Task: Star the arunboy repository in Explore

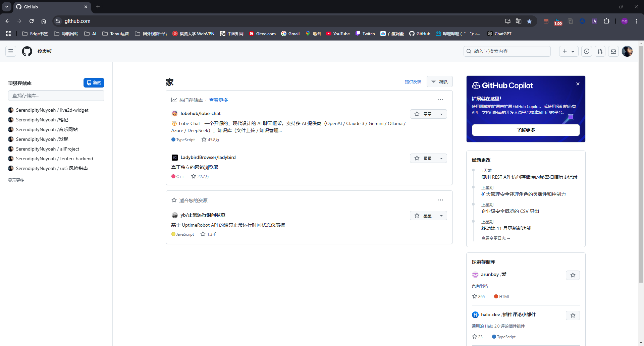Action: point(573,275)
